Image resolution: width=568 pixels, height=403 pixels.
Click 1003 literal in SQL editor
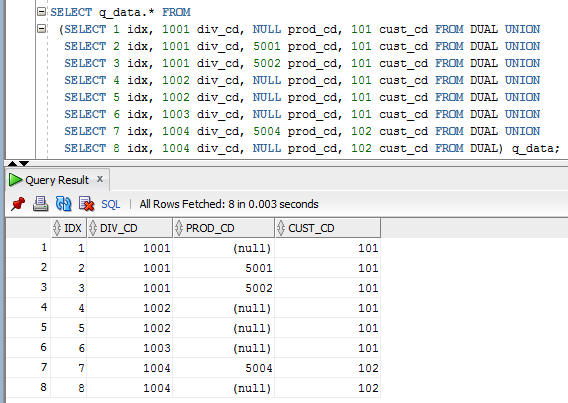(x=175, y=114)
